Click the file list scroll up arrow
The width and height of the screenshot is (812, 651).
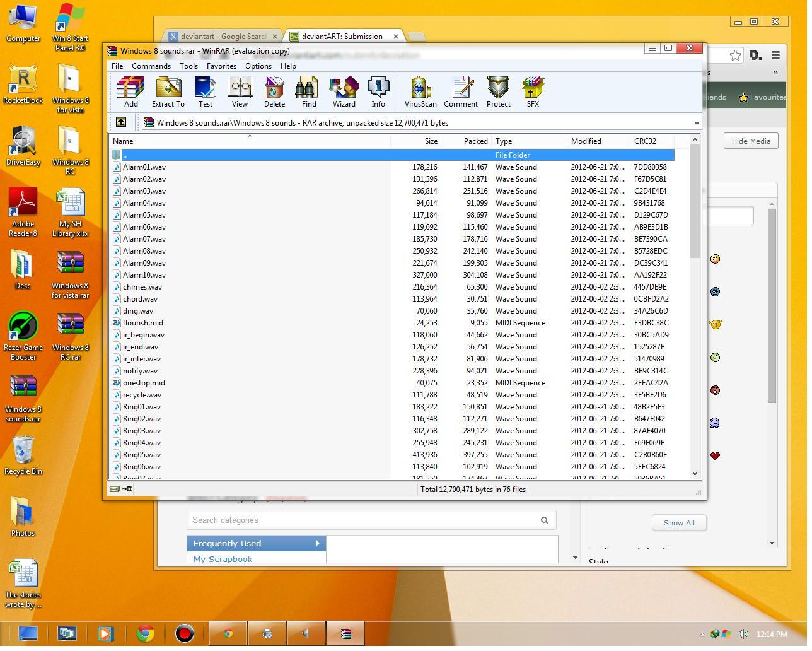tap(695, 139)
